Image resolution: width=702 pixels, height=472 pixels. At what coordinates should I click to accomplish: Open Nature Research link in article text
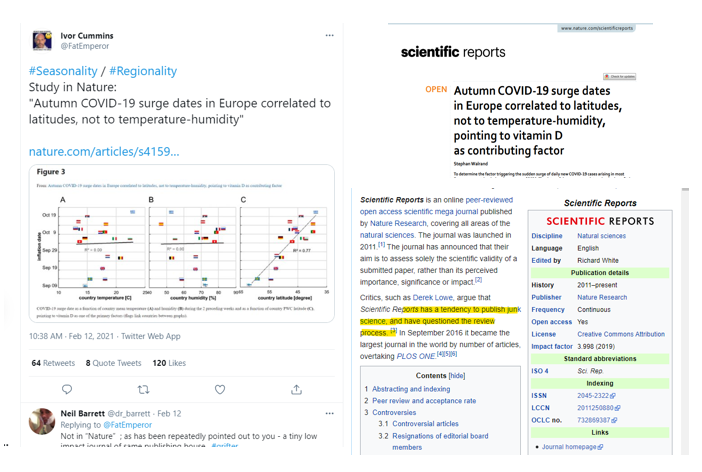pos(398,223)
